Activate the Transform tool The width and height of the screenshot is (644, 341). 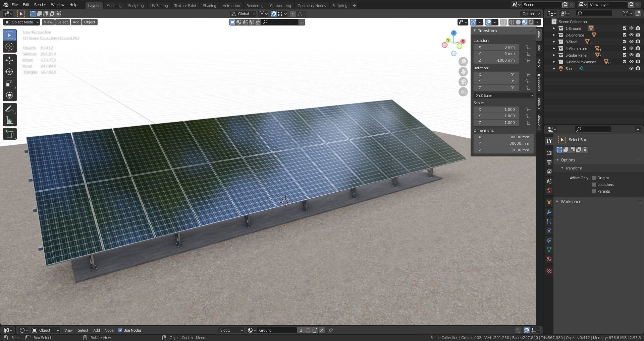(x=9, y=95)
